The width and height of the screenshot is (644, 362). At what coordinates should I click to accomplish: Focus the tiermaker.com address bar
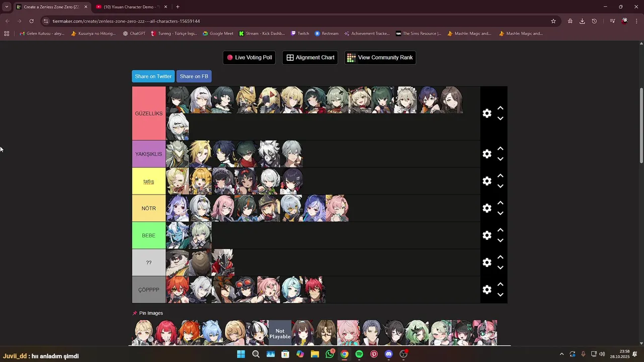click(x=297, y=21)
